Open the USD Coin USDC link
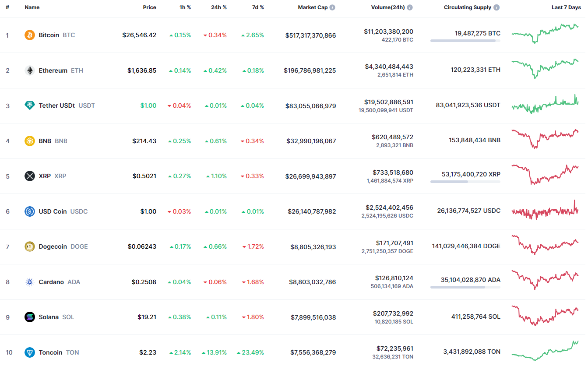Viewport: 588px width, 366px height. (53, 211)
